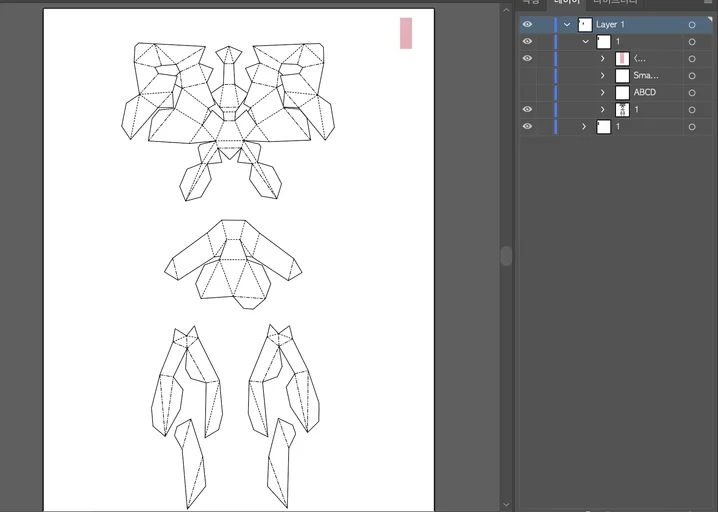Click the target circle of the bottom group
Screen dimensions: 718x512
pos(691,127)
